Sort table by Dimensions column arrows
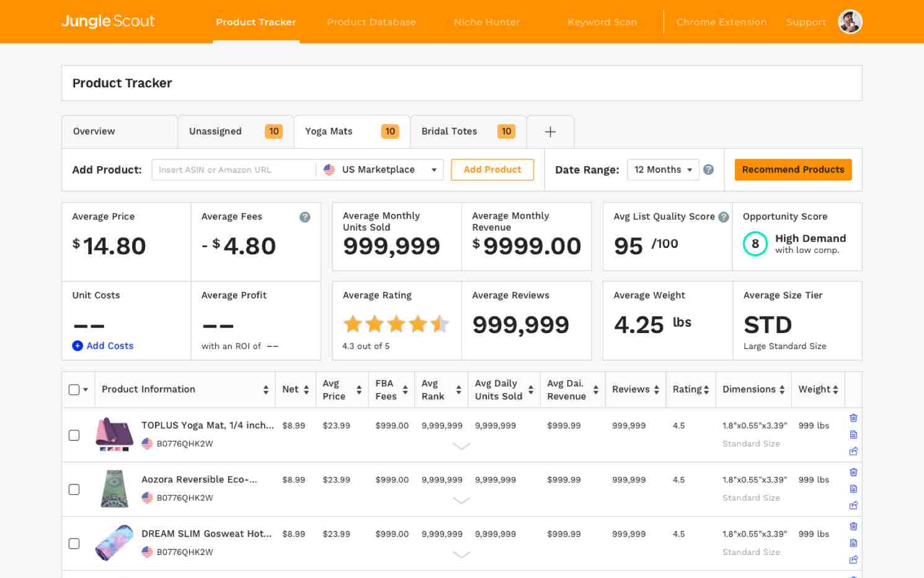924x578 pixels. 782,389
